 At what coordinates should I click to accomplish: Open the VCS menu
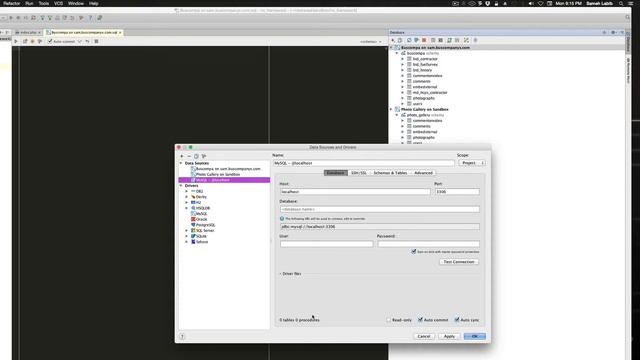pyautogui.click(x=58, y=3)
